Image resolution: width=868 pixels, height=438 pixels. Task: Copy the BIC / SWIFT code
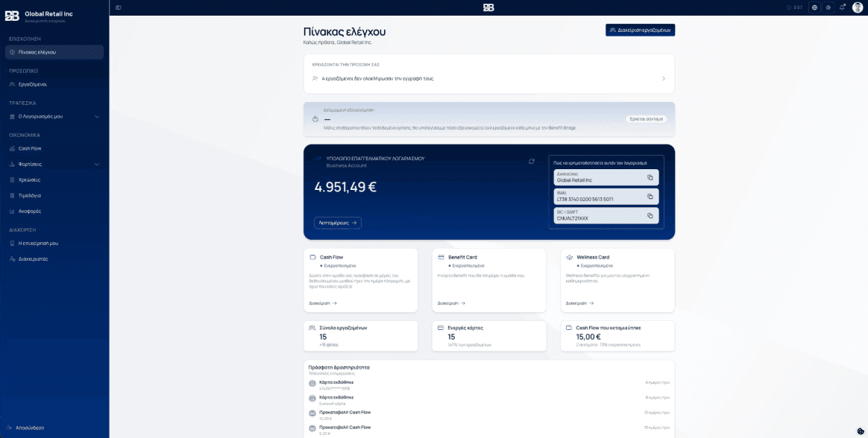650,215
